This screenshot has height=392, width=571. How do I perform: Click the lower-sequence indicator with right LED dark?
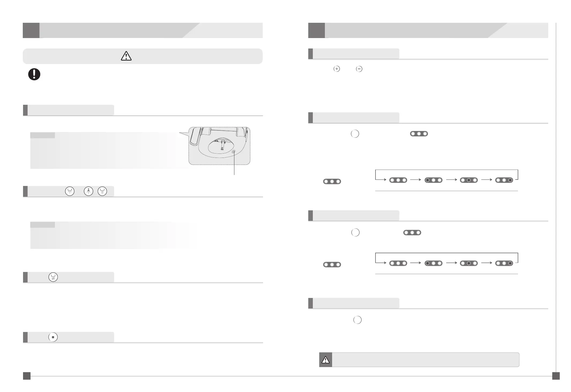(x=504, y=263)
